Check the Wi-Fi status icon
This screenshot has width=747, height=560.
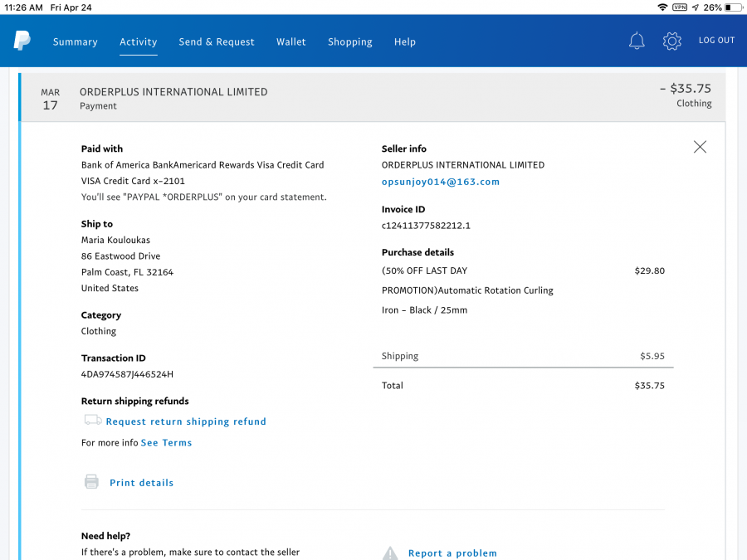(x=662, y=7)
